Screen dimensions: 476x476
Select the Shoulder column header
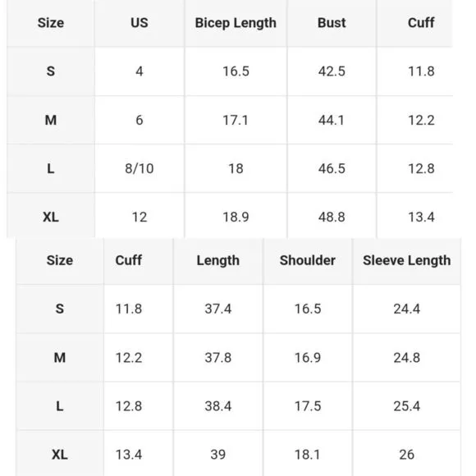[x=308, y=260]
